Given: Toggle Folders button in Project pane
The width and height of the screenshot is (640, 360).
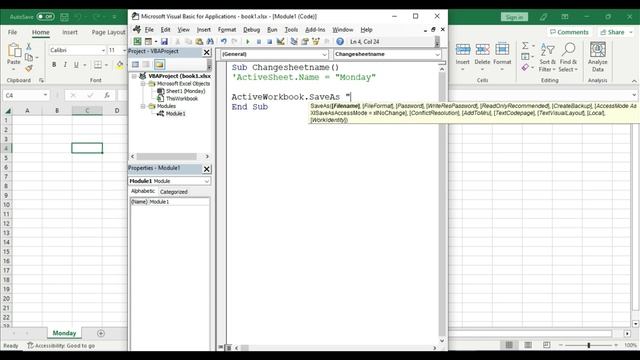Looking at the screenshot, I should click(x=159, y=64).
